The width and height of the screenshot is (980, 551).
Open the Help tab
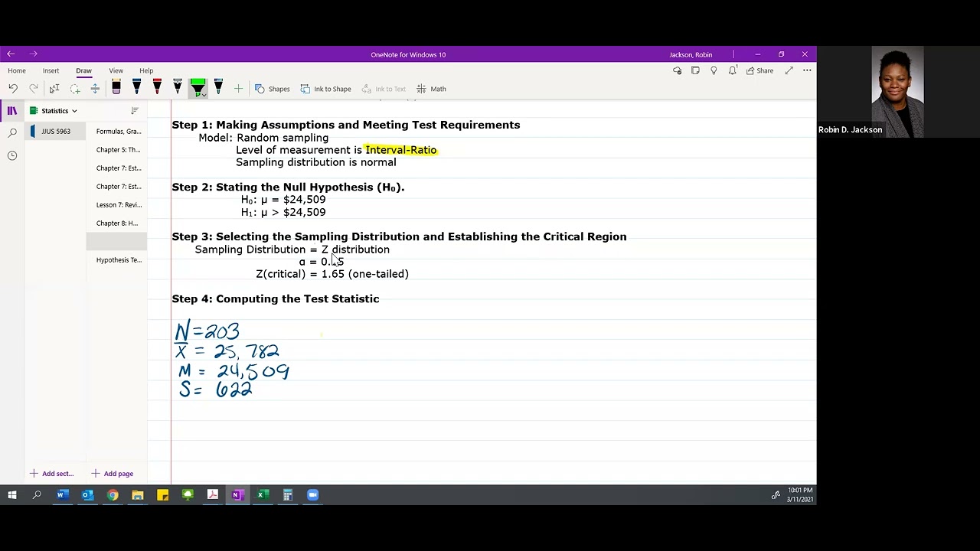(x=146, y=70)
